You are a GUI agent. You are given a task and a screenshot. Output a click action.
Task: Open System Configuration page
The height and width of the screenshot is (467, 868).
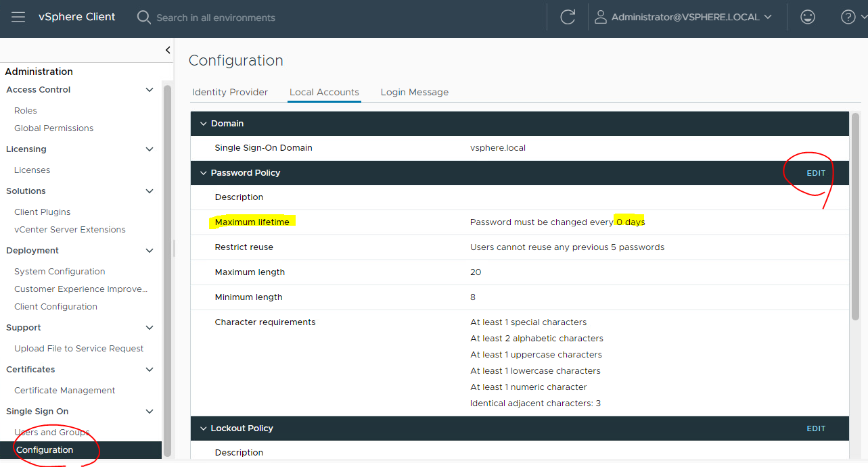click(60, 272)
